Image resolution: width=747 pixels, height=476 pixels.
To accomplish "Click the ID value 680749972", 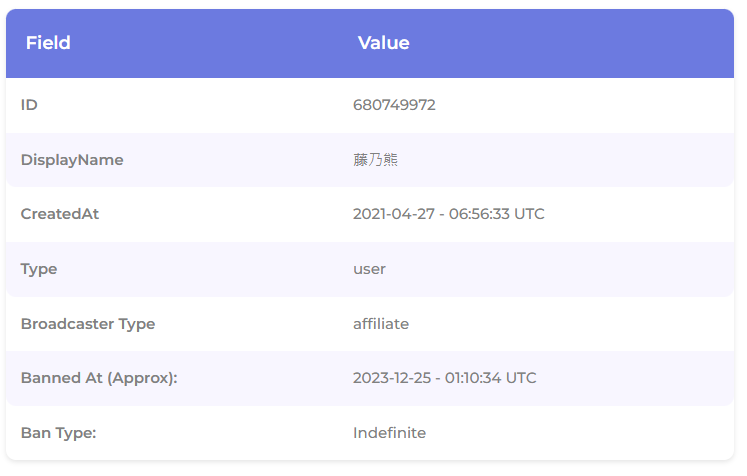I will point(394,105).
